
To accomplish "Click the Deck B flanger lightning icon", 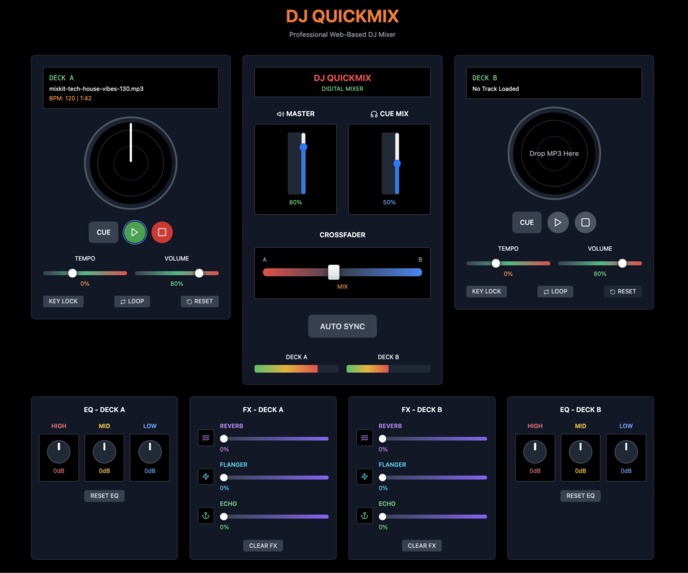I will pos(365,476).
